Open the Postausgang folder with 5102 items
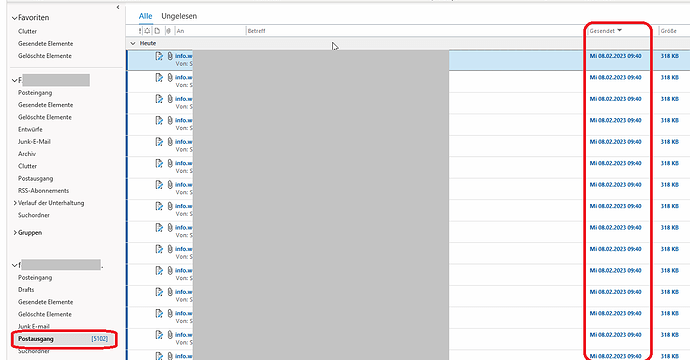Viewport: 690px width, 360px height. point(63,339)
